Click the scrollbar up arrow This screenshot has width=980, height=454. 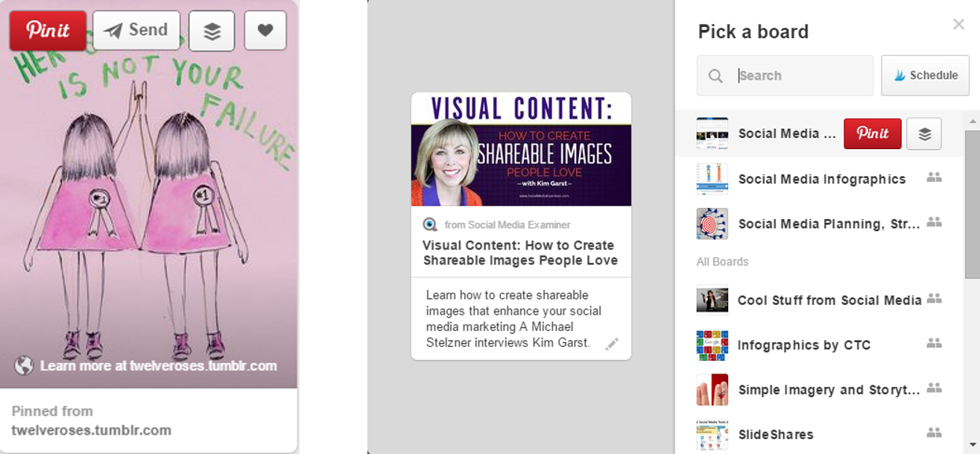click(x=972, y=119)
